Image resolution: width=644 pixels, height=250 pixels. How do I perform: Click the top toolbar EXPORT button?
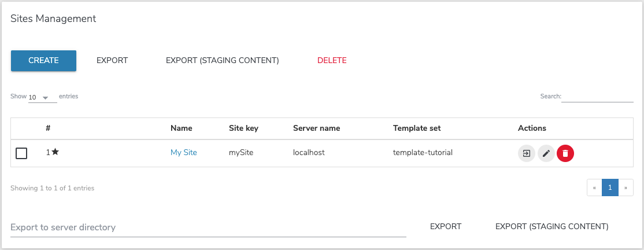click(112, 61)
